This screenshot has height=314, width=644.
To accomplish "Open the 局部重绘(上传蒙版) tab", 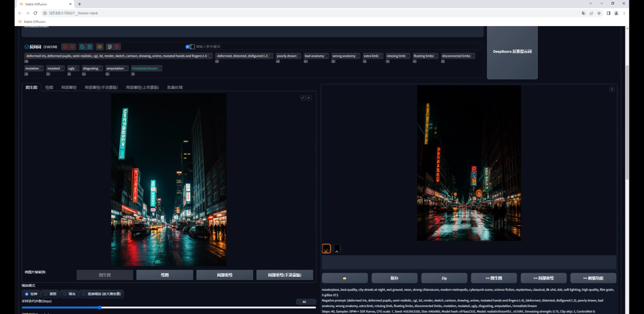I will (142, 87).
